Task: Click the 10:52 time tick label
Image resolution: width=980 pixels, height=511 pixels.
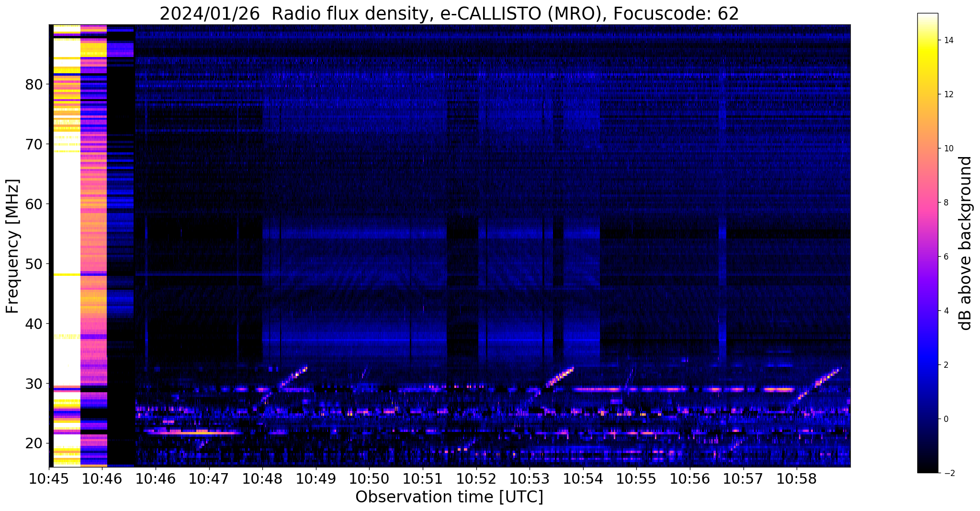Action: [476, 479]
